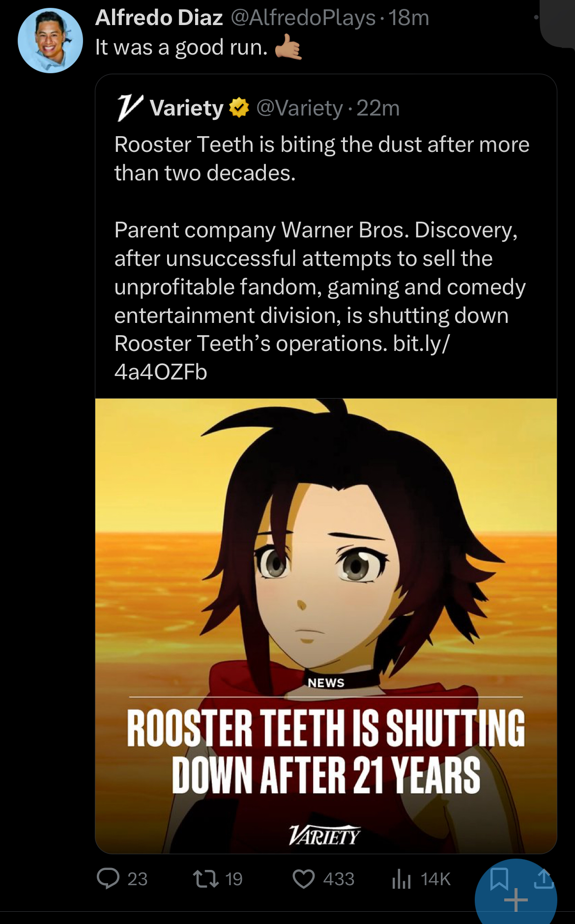Open Alfredo Diaz's profile picture

50,41
